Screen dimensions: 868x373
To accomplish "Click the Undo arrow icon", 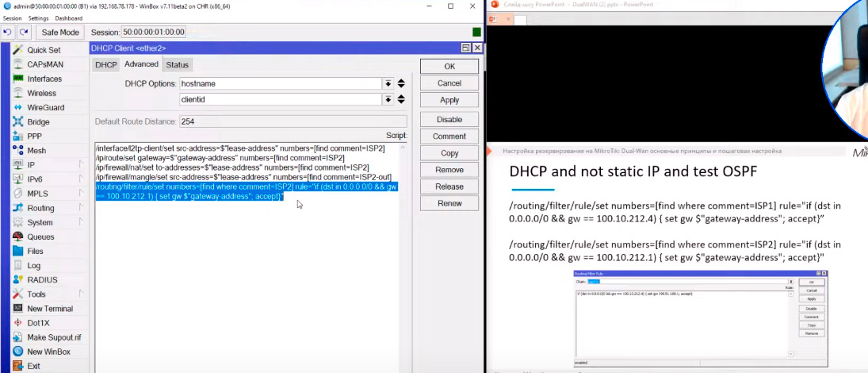I will [8, 33].
